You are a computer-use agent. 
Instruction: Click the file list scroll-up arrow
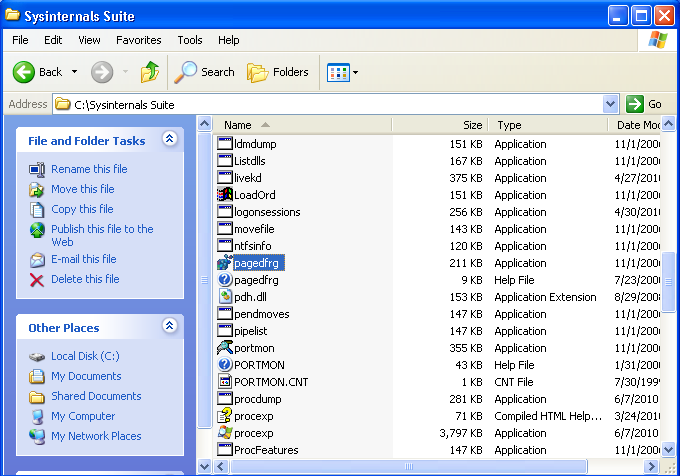pyautogui.click(x=669, y=124)
